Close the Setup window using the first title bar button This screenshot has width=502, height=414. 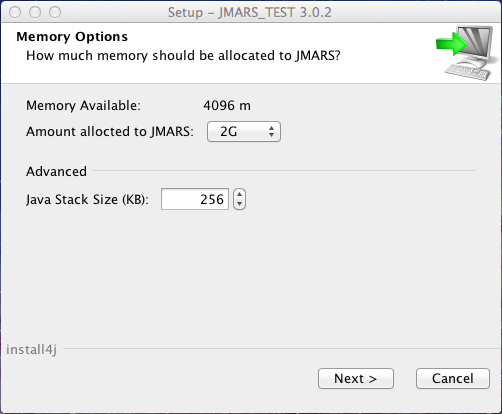pos(15,12)
